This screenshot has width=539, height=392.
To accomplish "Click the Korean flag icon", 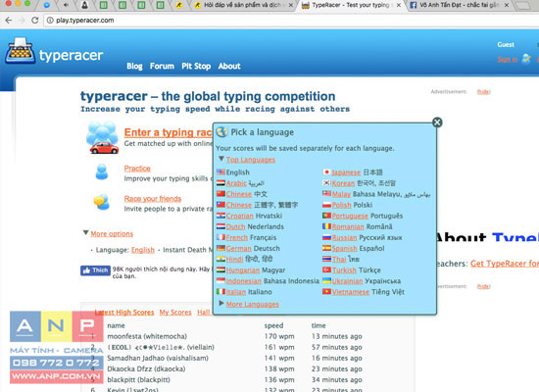I will click(326, 183).
